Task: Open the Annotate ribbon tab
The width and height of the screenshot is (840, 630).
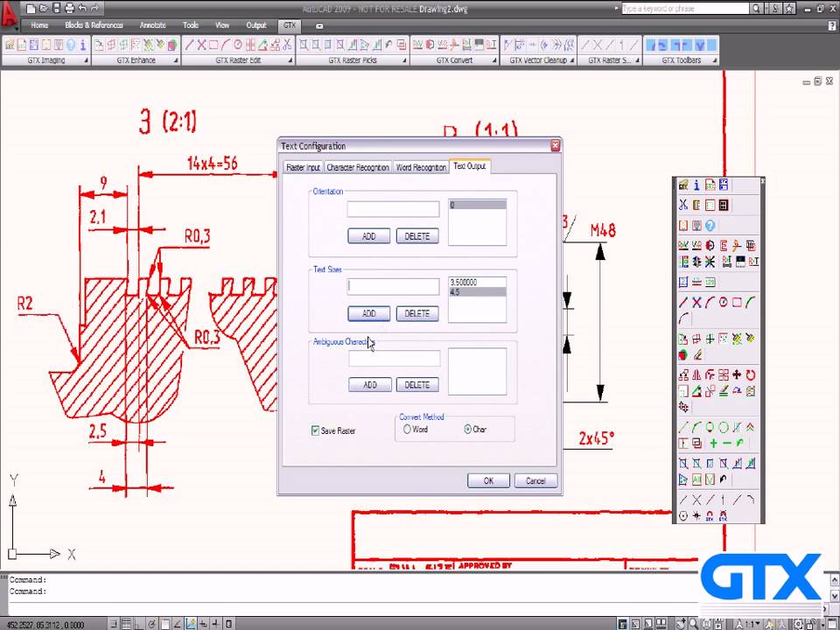Action: (153, 25)
